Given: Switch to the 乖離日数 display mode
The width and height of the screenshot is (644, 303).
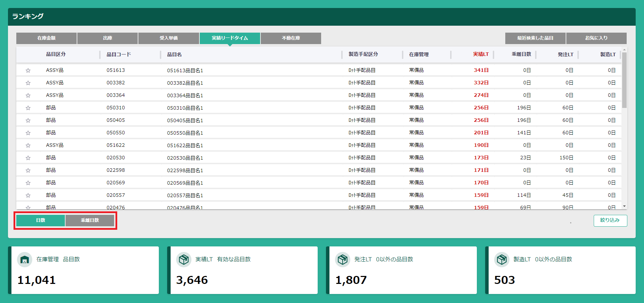Looking at the screenshot, I should coord(90,220).
